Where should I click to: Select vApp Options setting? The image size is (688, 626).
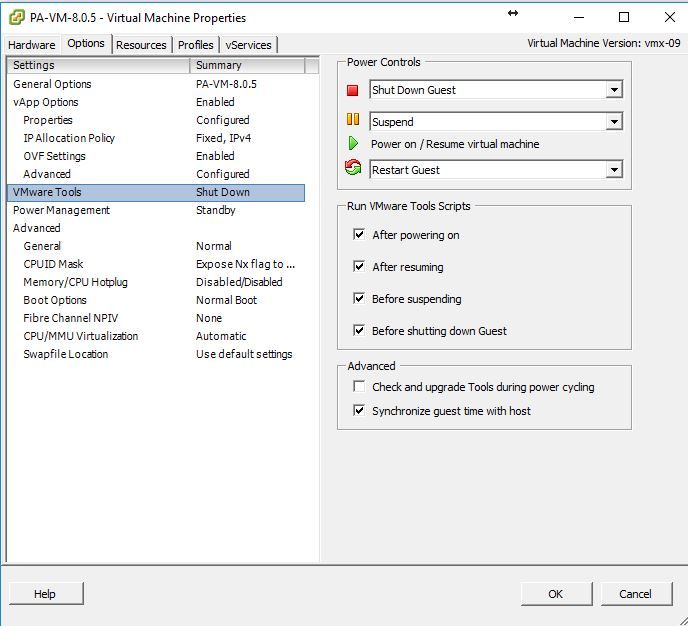click(x=156, y=102)
